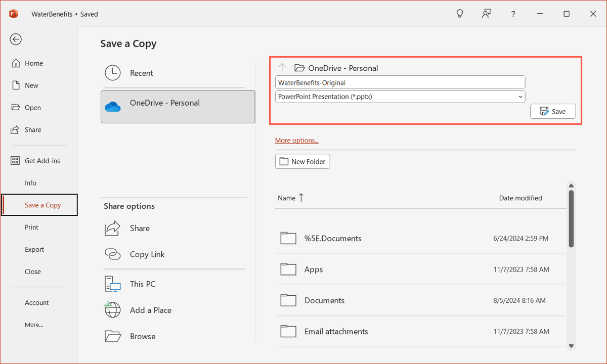Go to Home via the house icon
The image size is (607, 364).
16,63
